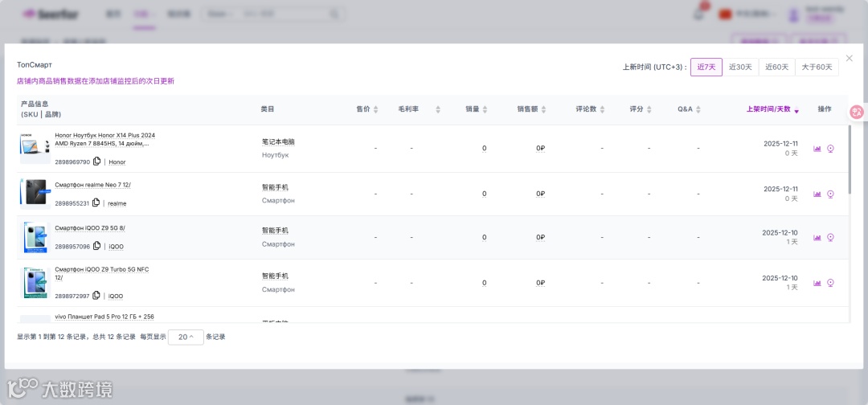The width and height of the screenshot is (868, 405).
Task: Click the 智能手机 category in realme row
Action: click(275, 187)
